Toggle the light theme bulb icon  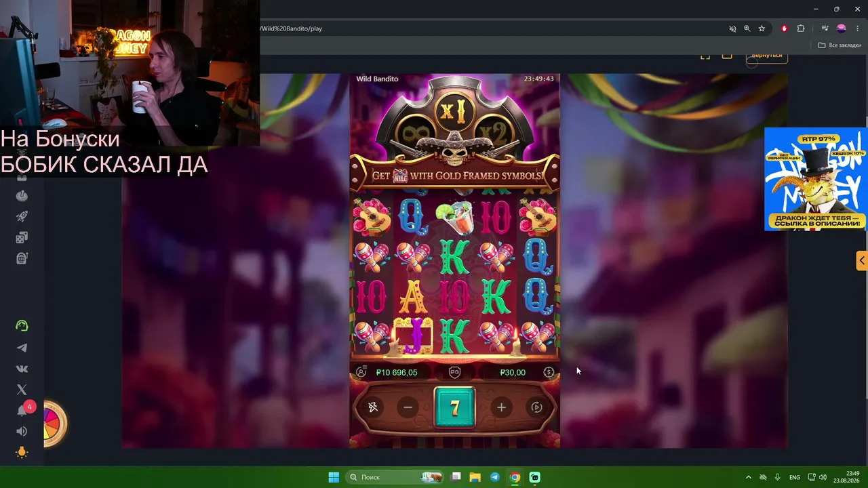(x=22, y=452)
